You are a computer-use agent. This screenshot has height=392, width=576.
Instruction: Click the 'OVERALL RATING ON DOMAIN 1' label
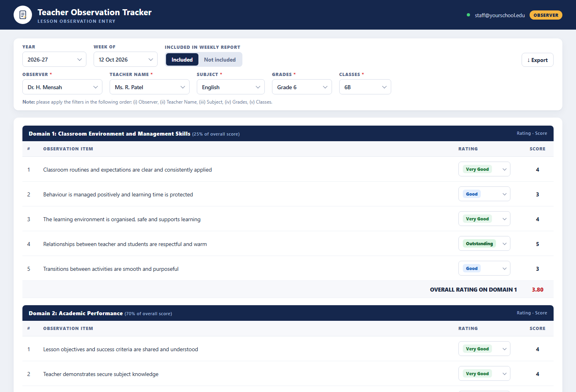click(474, 290)
